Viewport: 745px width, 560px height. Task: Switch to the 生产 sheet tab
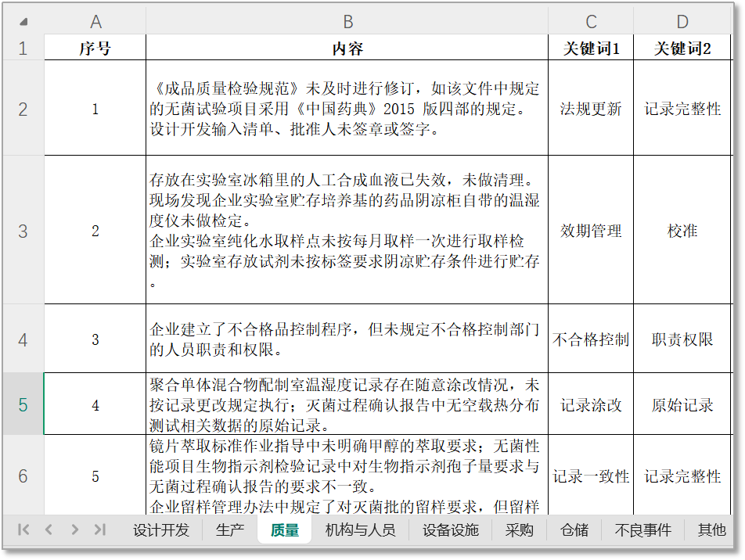click(230, 529)
